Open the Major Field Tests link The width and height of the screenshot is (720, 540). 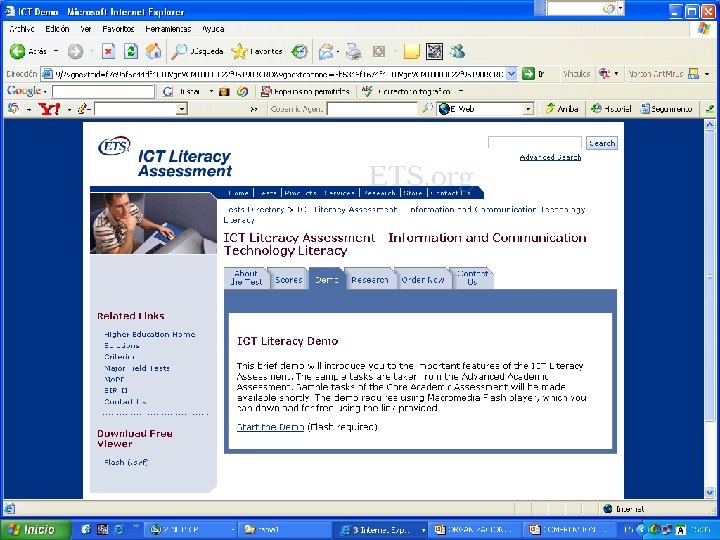(x=137, y=368)
